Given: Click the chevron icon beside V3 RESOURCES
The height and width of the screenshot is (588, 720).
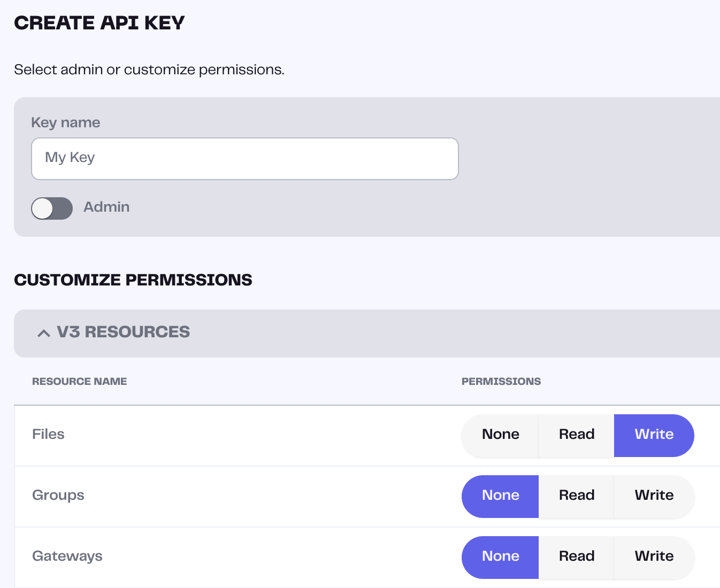Looking at the screenshot, I should (43, 332).
